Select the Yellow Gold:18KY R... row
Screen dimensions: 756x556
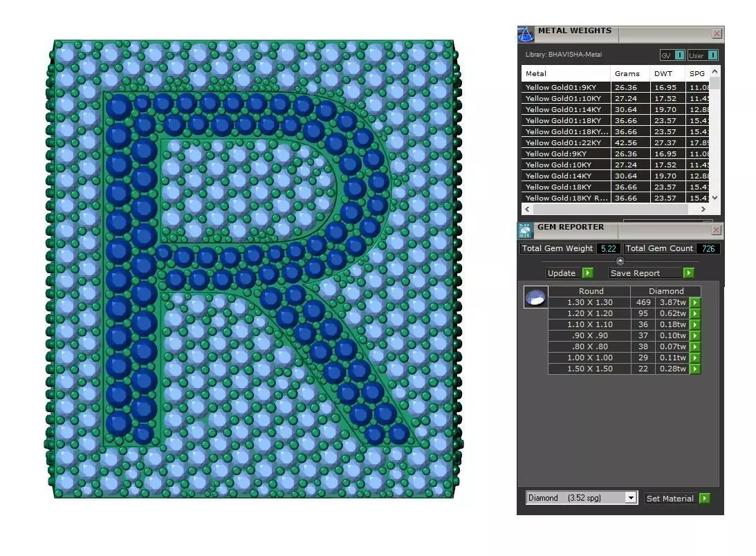[615, 198]
